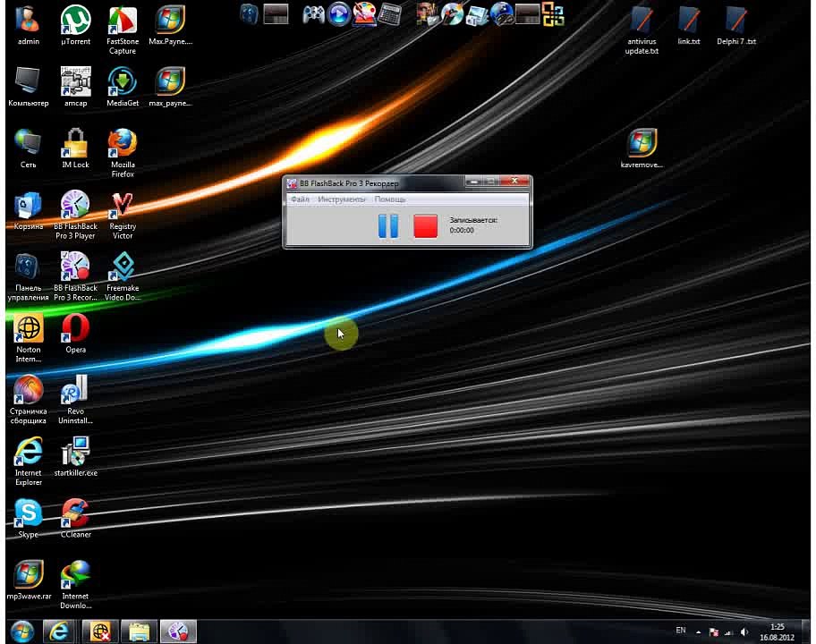Open the network signal tray icon

pos(728,632)
